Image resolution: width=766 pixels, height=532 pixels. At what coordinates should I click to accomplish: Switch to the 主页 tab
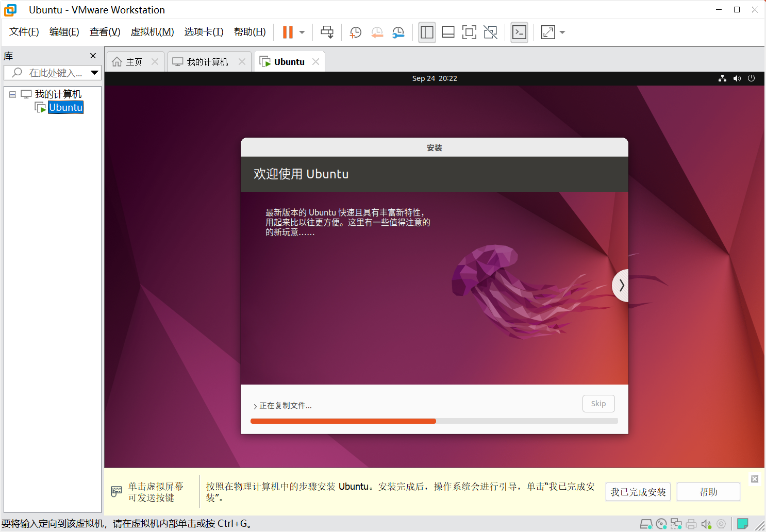[x=134, y=62]
